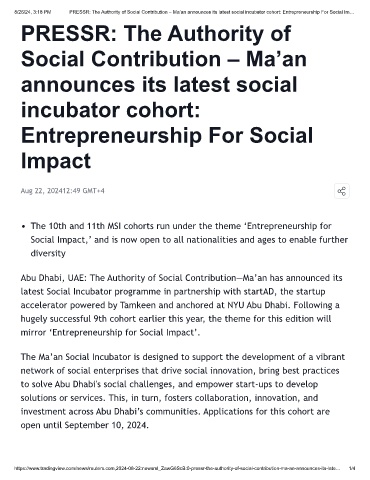Click the share icon beside the date
This screenshot has height=480, width=370.
[x=342, y=191]
